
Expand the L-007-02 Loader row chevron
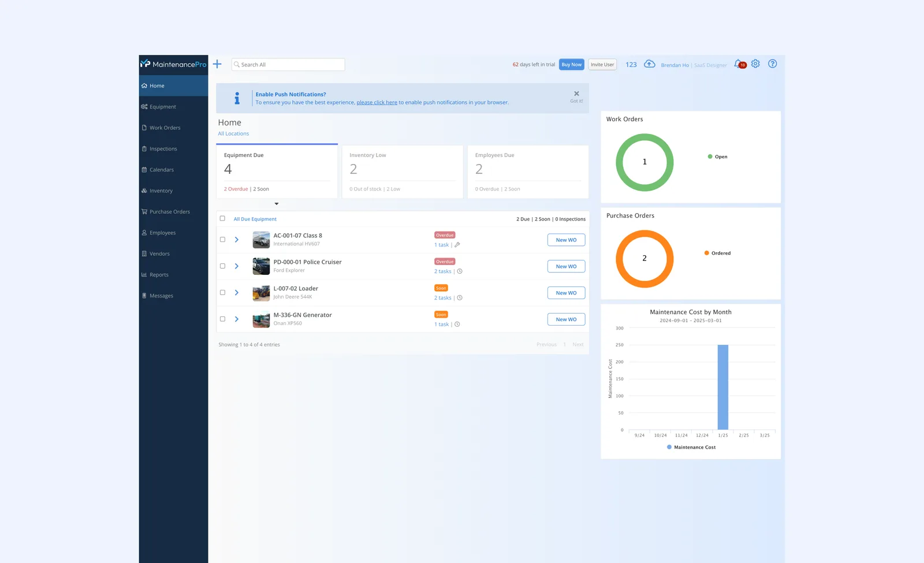coord(237,293)
